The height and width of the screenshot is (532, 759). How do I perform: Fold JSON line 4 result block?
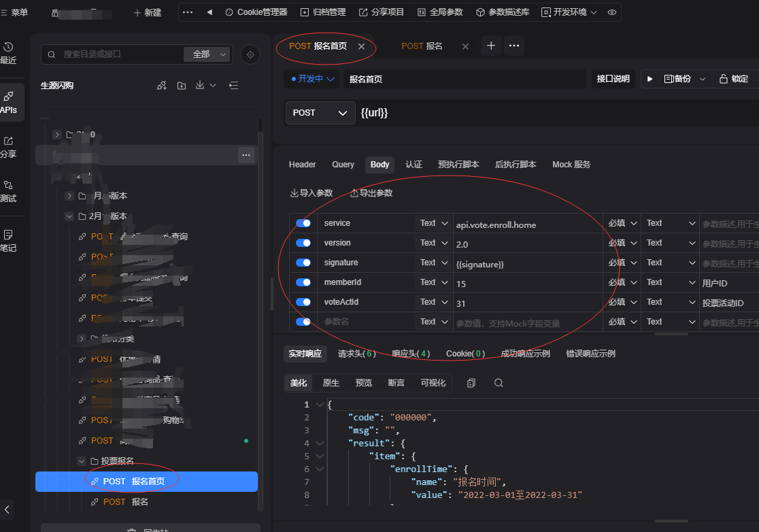[320, 443]
